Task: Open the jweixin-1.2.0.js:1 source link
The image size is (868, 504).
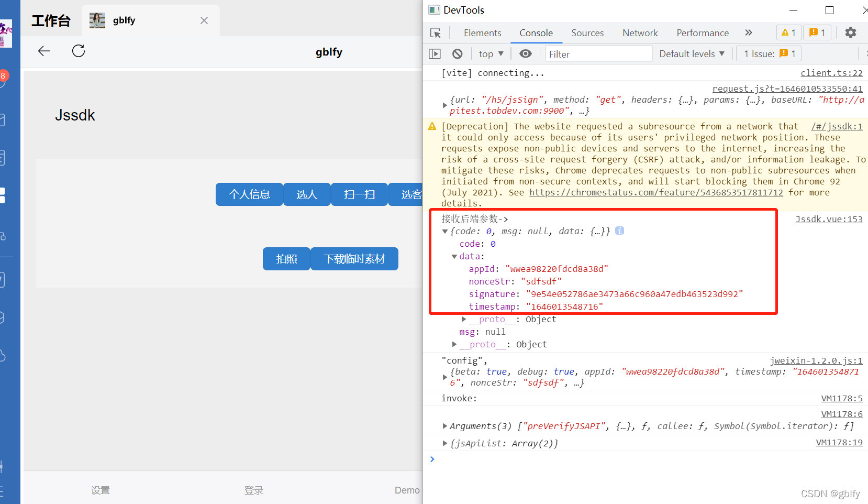Action: 816,360
